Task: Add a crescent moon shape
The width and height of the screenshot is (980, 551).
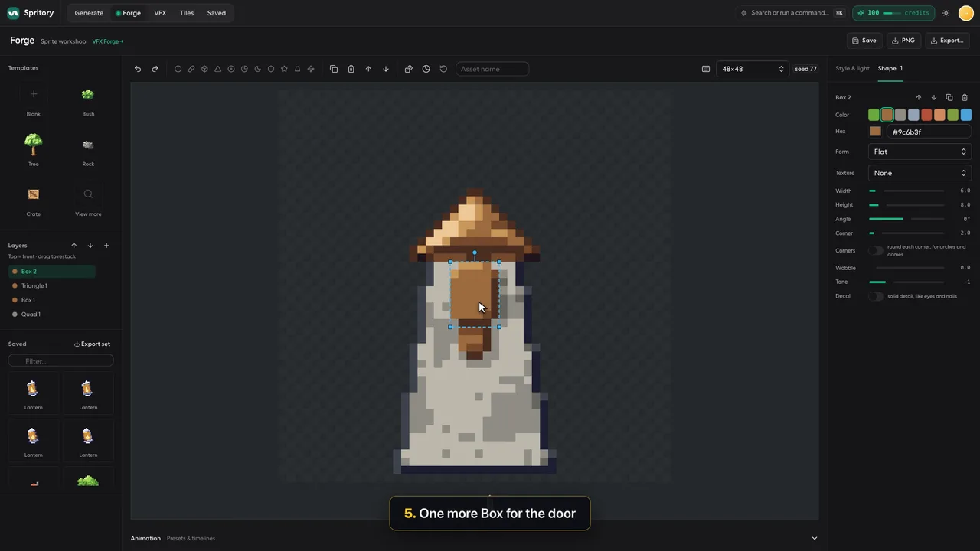Action: (258, 69)
